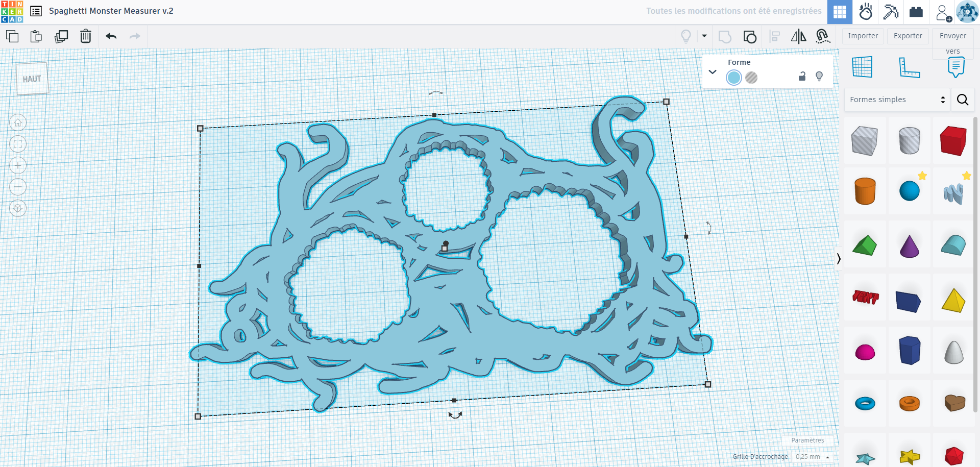Click the Zoom out minus button
This screenshot has height=467, width=980.
click(18, 187)
